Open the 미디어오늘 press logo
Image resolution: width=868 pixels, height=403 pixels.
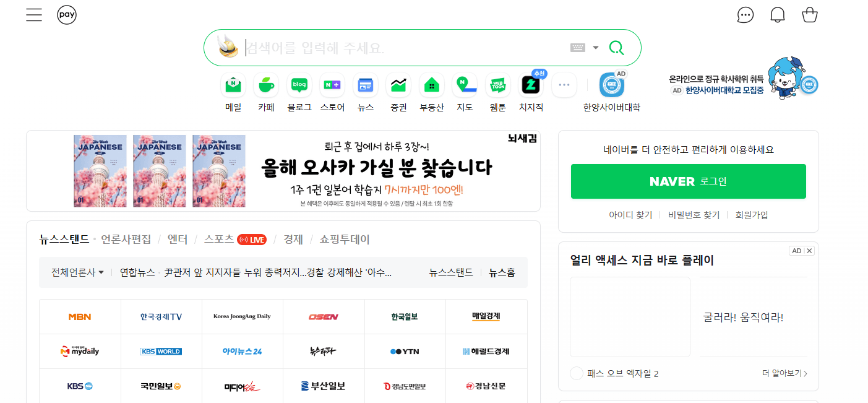coord(242,386)
